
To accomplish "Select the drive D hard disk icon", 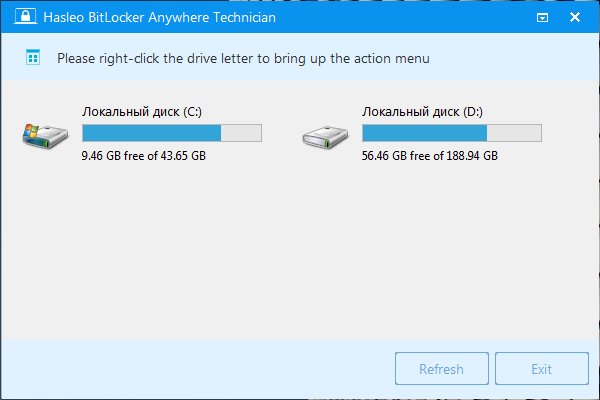I will click(x=324, y=134).
